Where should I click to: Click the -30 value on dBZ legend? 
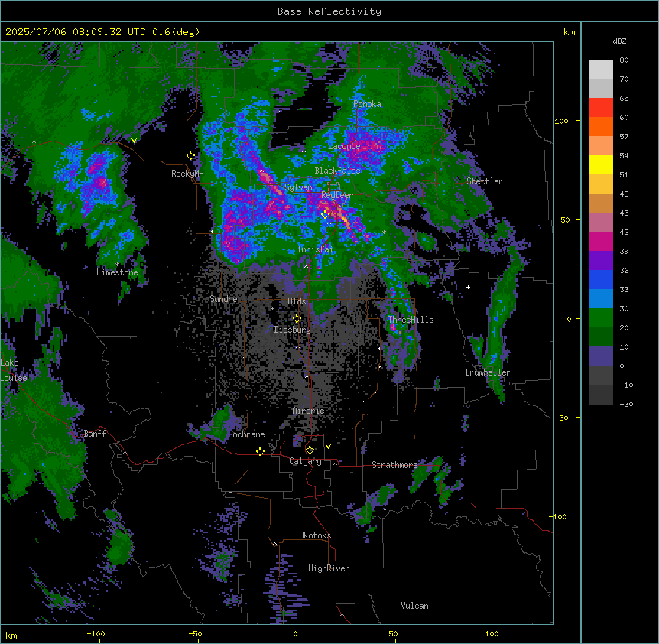pyautogui.click(x=626, y=404)
